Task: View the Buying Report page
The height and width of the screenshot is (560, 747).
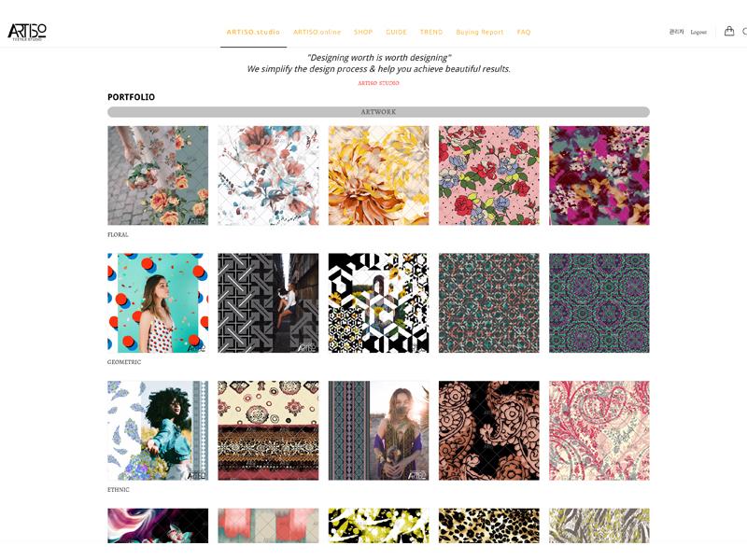Action: click(x=480, y=32)
